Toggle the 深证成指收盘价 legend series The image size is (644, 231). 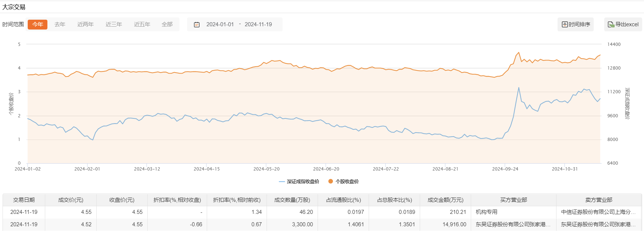click(299, 181)
